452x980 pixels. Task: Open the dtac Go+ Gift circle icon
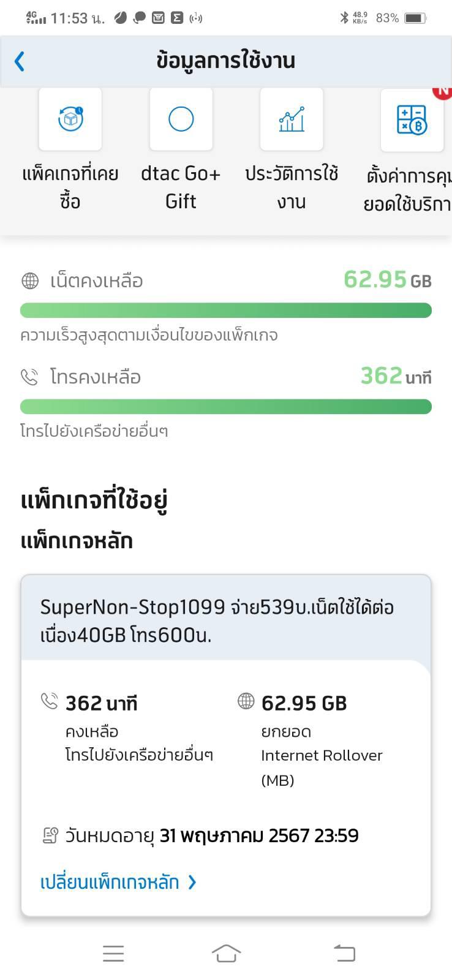click(181, 119)
